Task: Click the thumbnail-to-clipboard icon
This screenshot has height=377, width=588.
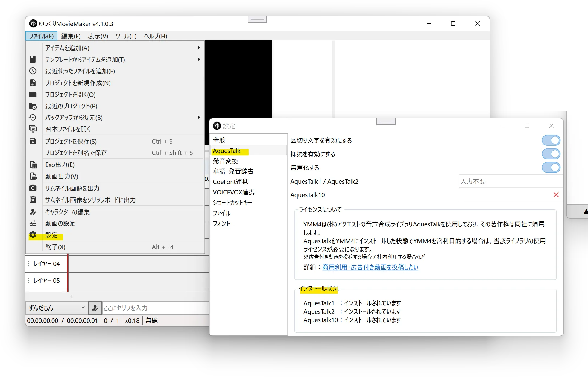Action: [33, 200]
